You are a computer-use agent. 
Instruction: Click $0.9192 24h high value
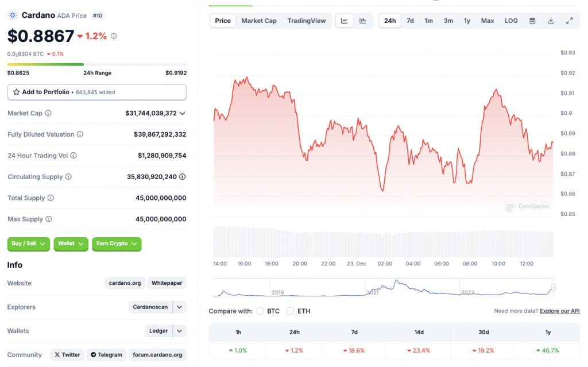pyautogui.click(x=176, y=73)
